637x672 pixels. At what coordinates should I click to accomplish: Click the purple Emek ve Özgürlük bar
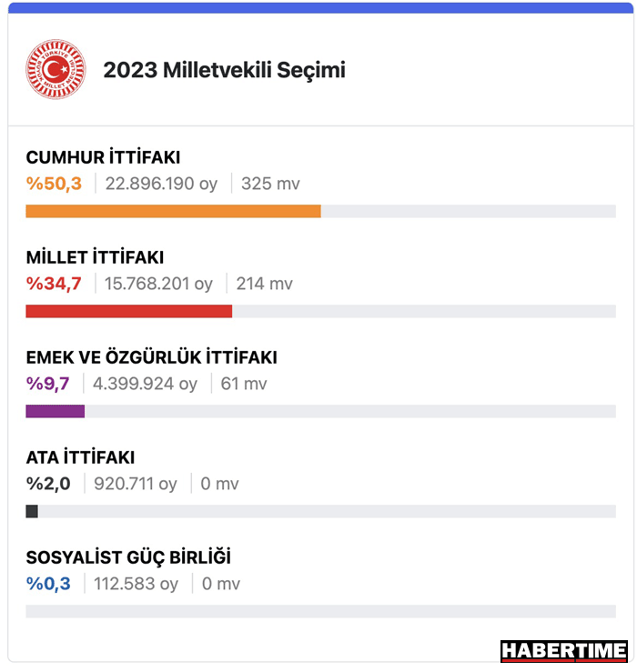pos(55,411)
